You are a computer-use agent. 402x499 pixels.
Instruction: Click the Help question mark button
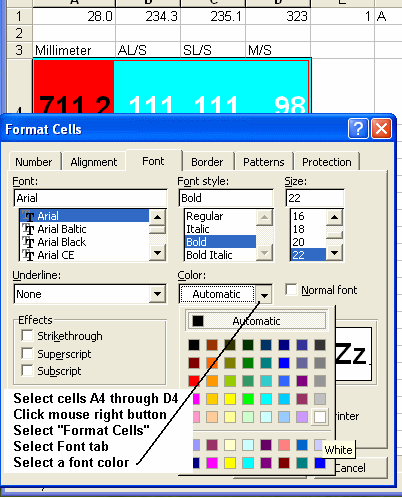[x=358, y=128]
